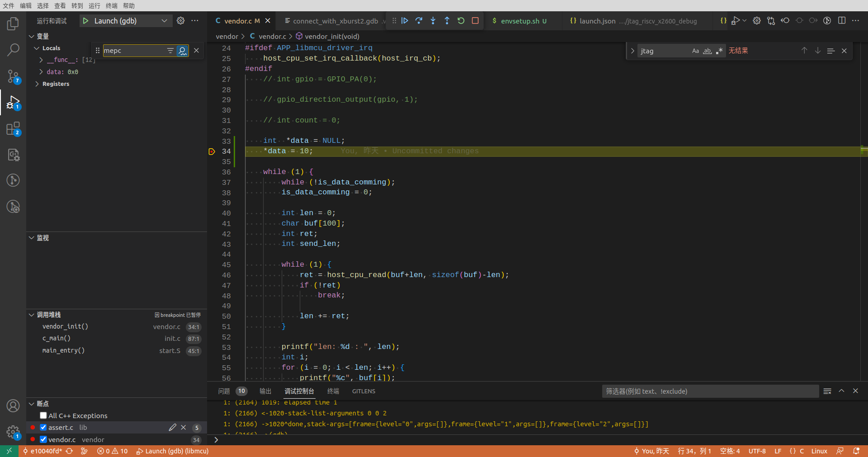Collapse the Locals scope
This screenshot has width=868, height=457.
coord(37,48)
